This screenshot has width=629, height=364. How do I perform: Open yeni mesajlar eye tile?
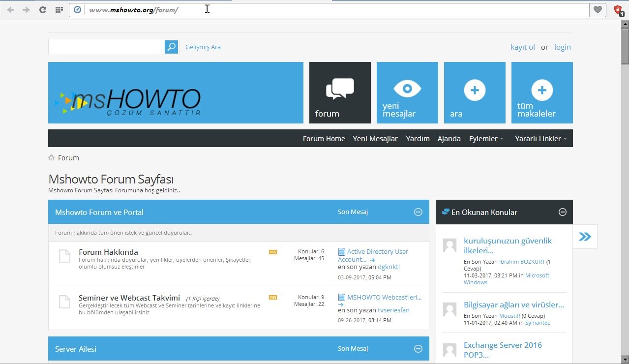(x=407, y=92)
